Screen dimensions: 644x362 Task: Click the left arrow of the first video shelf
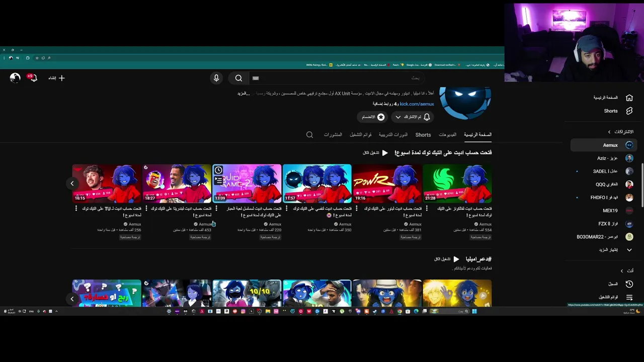click(x=72, y=184)
